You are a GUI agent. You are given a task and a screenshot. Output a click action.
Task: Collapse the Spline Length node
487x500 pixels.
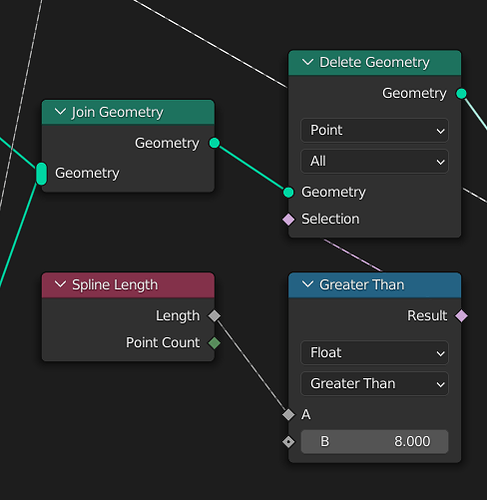[x=60, y=284]
